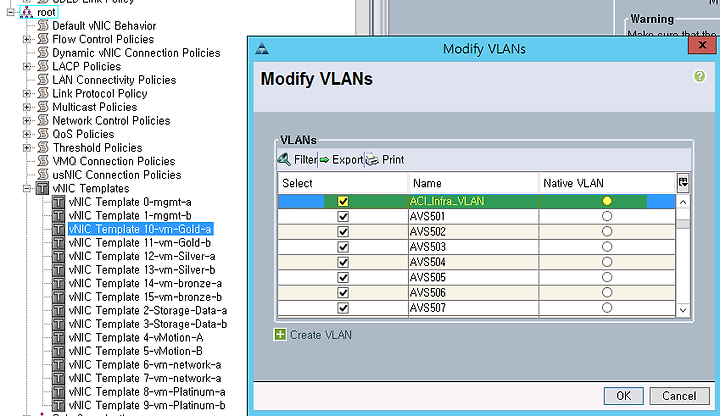Expand QoS Policies node
Screen dimensions: 720x416
pyautogui.click(x=27, y=134)
